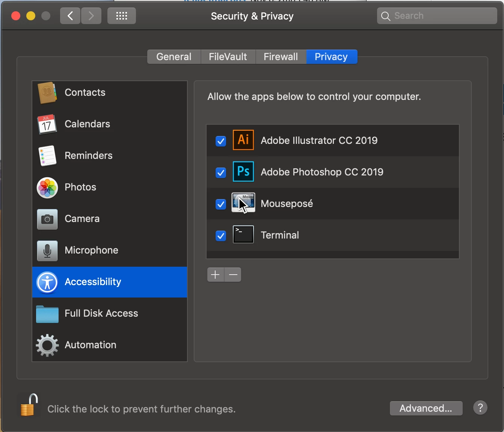Add an app with the plus button
This screenshot has height=432, width=504.
216,275
